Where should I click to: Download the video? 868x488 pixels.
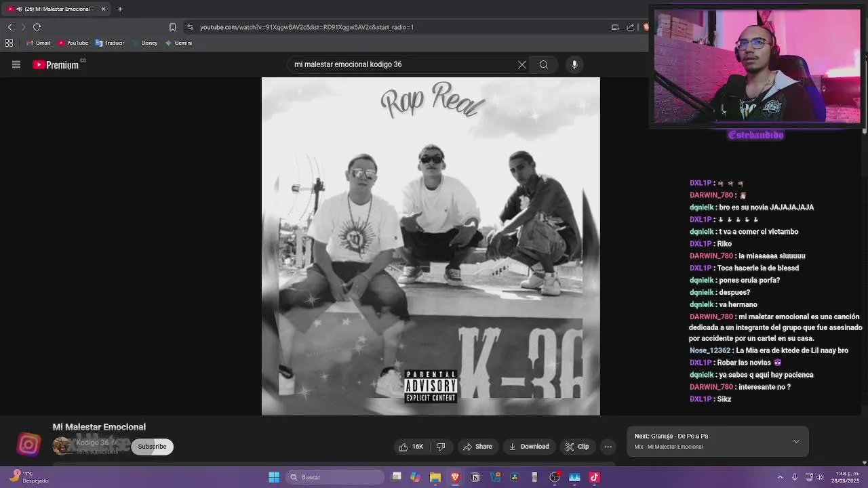(529, 447)
